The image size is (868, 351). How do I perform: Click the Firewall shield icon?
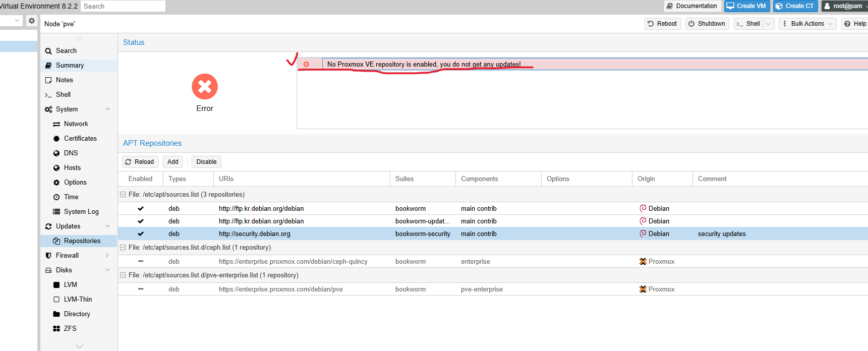point(48,256)
